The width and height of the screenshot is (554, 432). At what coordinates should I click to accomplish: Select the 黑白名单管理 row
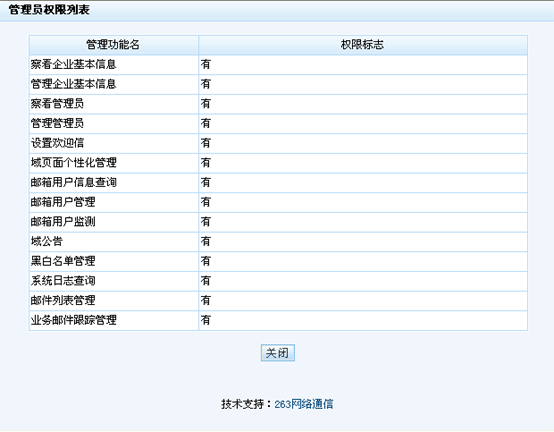[278, 261]
